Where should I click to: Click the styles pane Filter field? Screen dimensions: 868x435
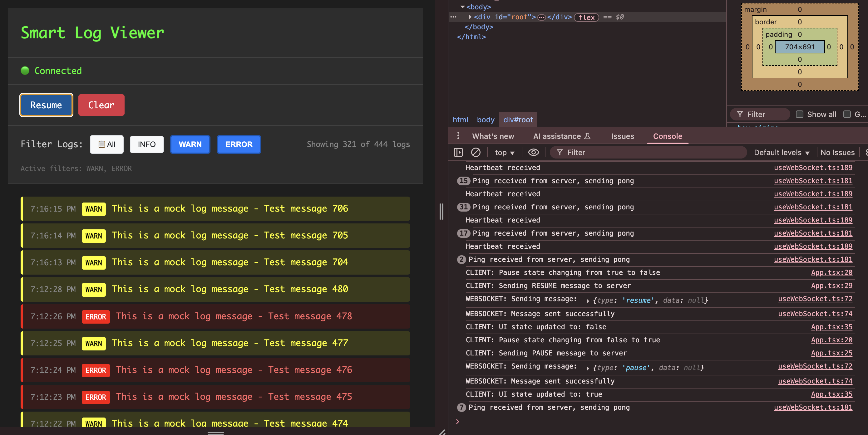[760, 115]
